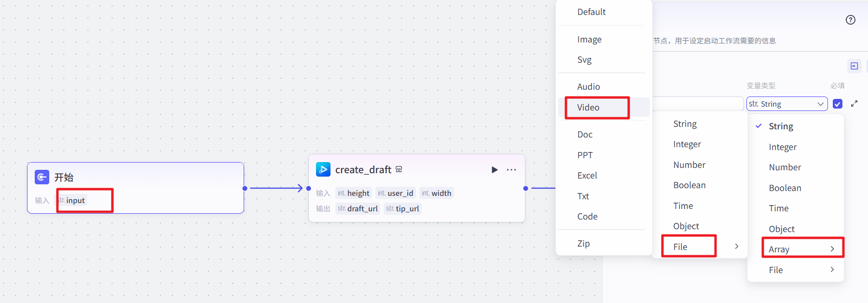This screenshot has height=303, width=868.
Task: Uncheck the required (必填) checkbox
Action: (x=838, y=104)
